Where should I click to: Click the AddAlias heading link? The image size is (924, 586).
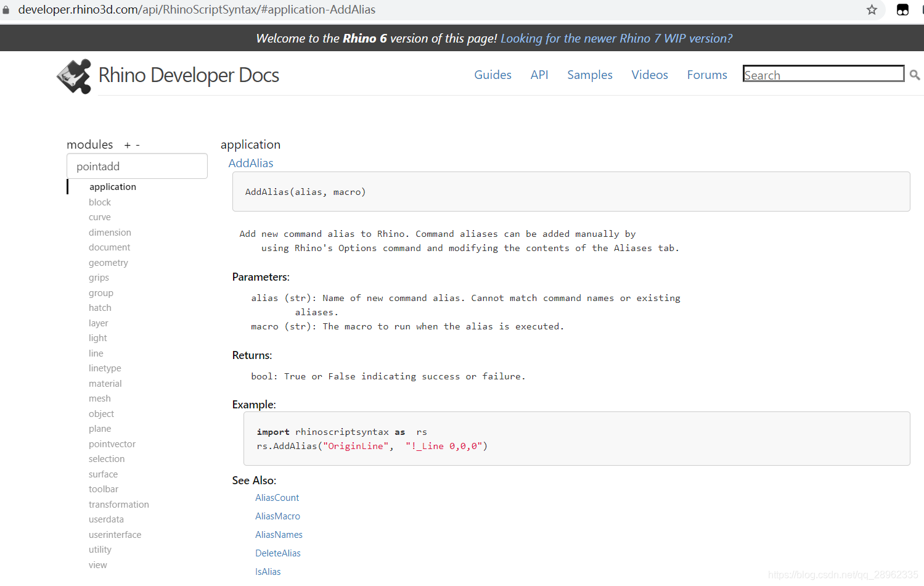[x=251, y=163]
